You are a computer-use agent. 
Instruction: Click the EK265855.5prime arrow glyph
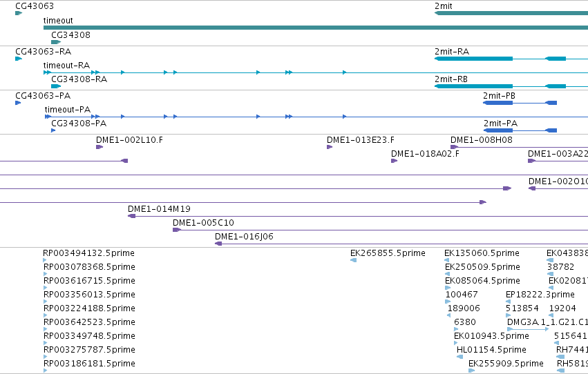click(353, 260)
